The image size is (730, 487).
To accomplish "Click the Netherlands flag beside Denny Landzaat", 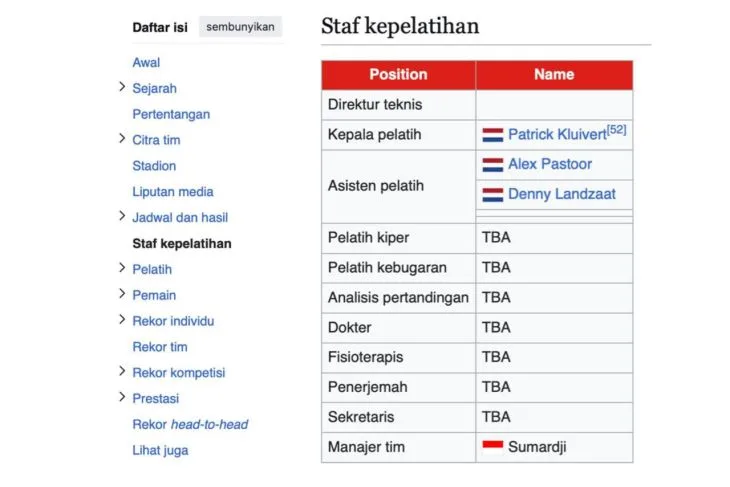I will click(492, 194).
